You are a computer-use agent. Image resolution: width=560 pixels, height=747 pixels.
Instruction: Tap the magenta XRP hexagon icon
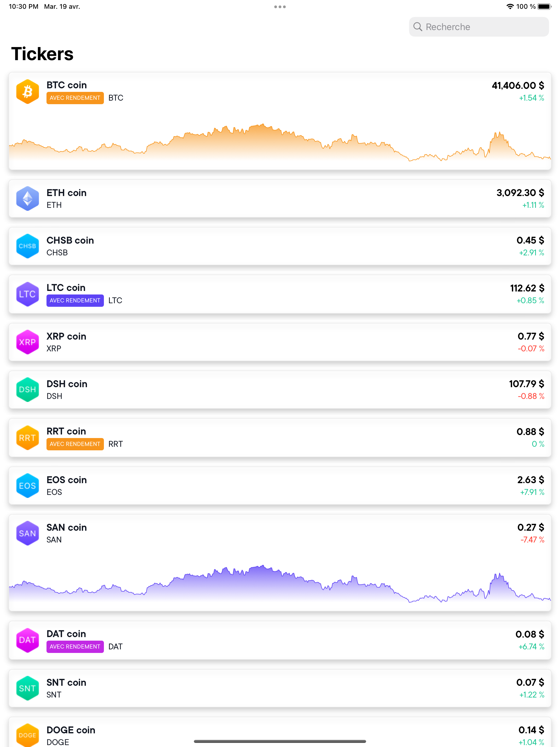[x=27, y=342]
